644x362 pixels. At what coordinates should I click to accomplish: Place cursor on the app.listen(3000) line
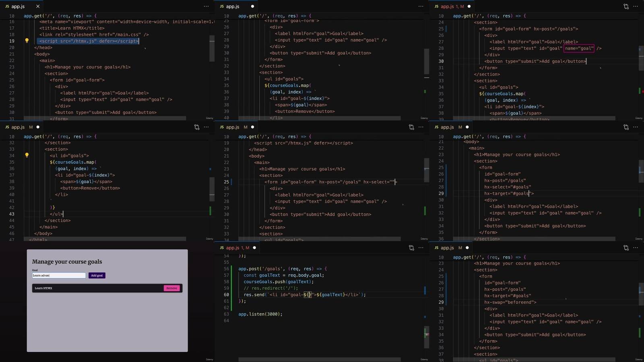[x=260, y=314]
